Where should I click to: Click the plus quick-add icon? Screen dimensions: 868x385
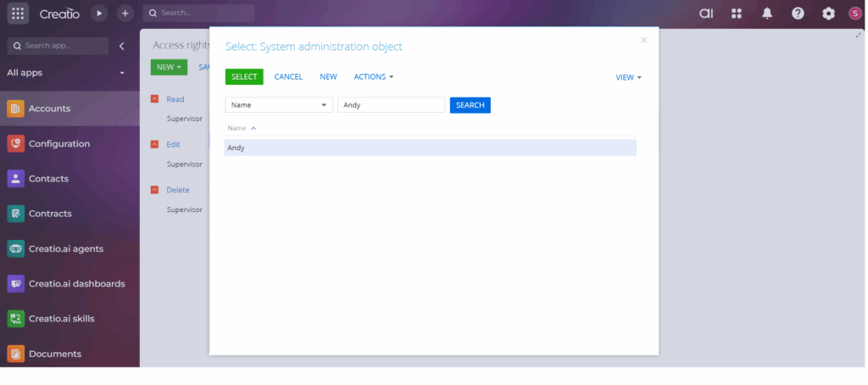(x=125, y=14)
